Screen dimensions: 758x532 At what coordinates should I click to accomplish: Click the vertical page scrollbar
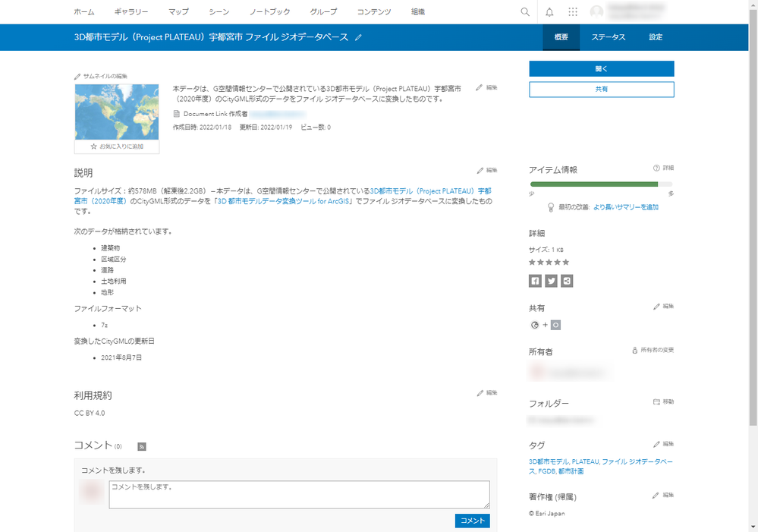click(753, 218)
